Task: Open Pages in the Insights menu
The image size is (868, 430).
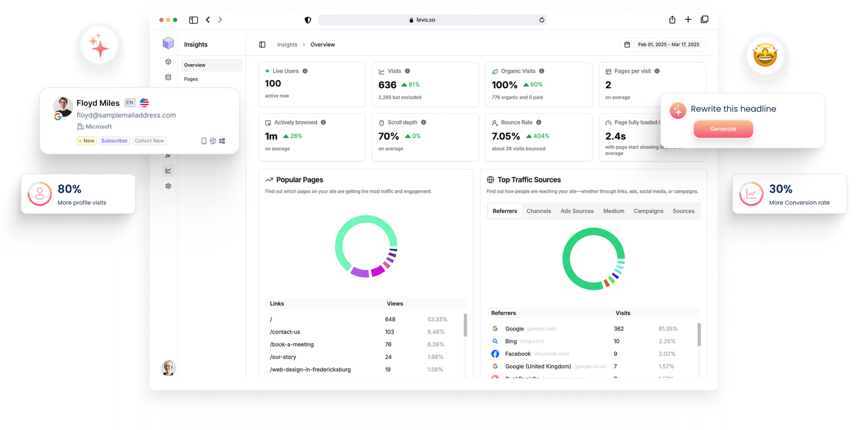Action: [191, 79]
